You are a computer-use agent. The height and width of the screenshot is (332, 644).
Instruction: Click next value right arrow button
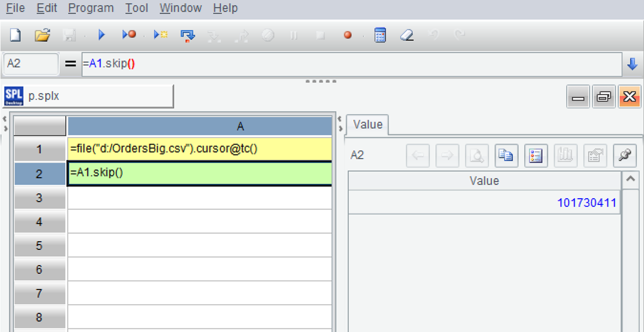pyautogui.click(x=447, y=156)
